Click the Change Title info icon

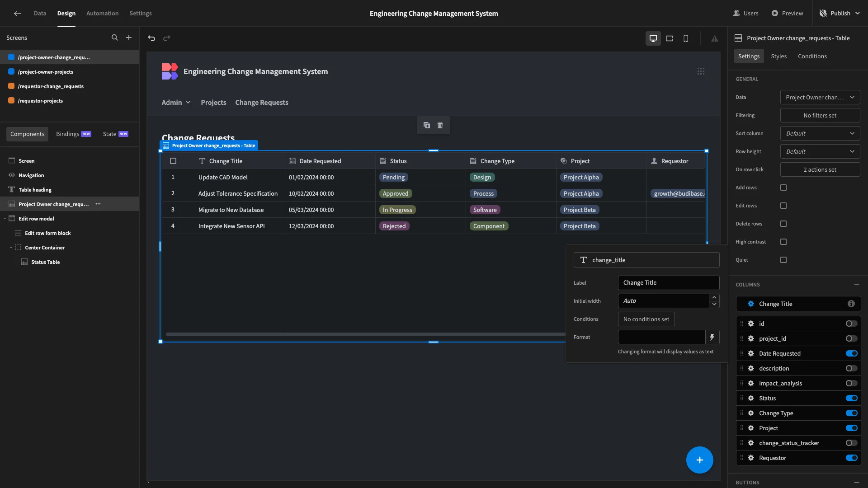851,304
